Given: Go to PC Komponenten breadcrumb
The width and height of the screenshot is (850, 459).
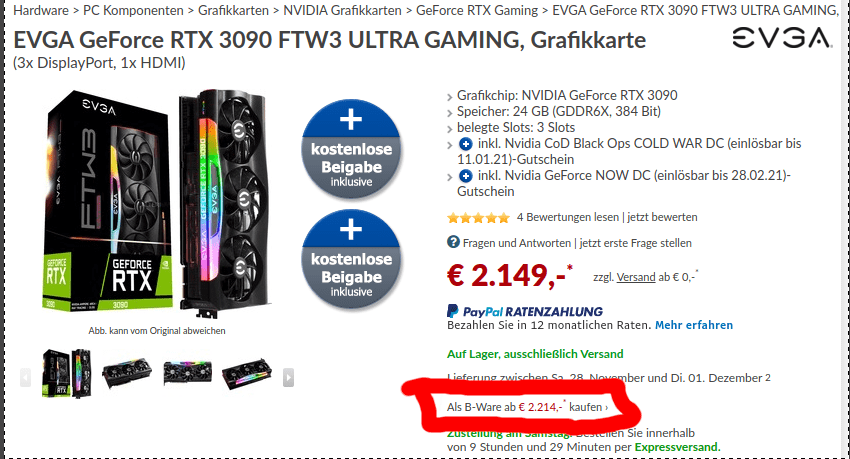Looking at the screenshot, I should [133, 10].
